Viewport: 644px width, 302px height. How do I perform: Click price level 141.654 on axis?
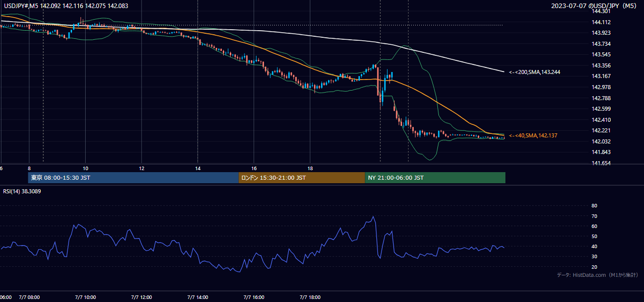point(601,163)
